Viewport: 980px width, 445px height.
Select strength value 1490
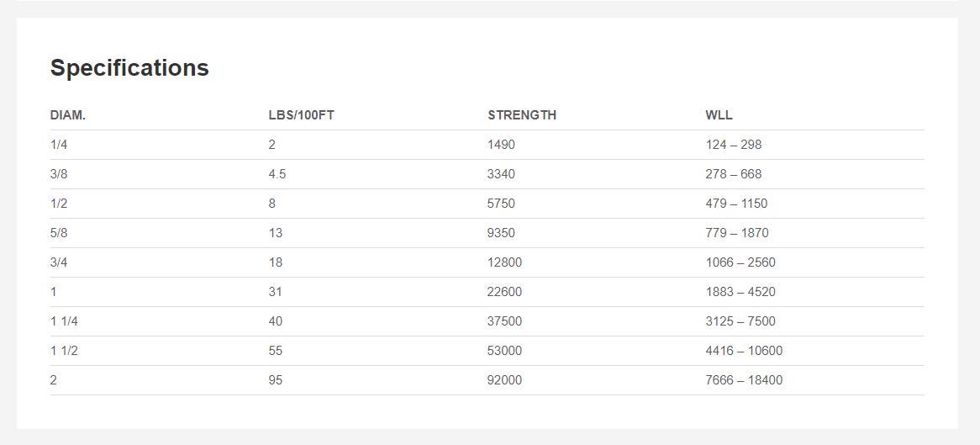(501, 145)
